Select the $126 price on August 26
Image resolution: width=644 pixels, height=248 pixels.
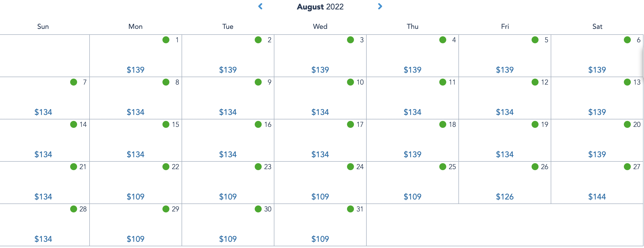click(x=504, y=197)
